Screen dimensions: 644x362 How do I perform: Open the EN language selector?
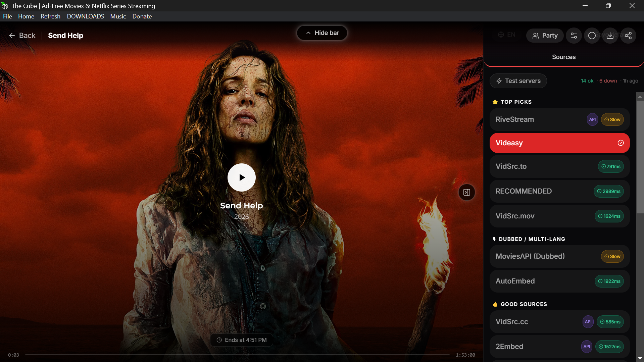(507, 35)
